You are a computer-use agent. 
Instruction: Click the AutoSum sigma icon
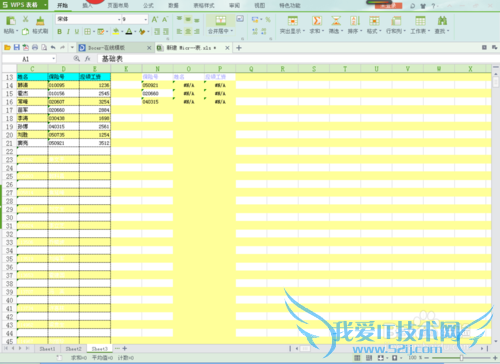(x=317, y=21)
